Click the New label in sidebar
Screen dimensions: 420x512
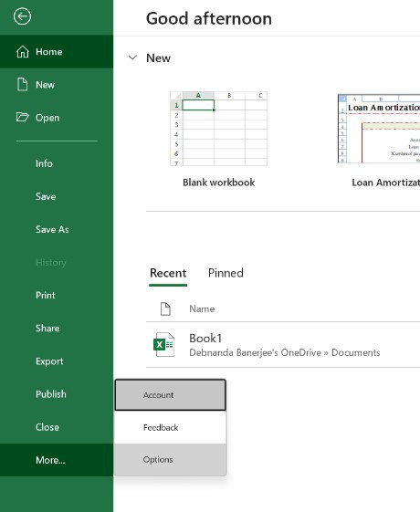[x=45, y=85]
